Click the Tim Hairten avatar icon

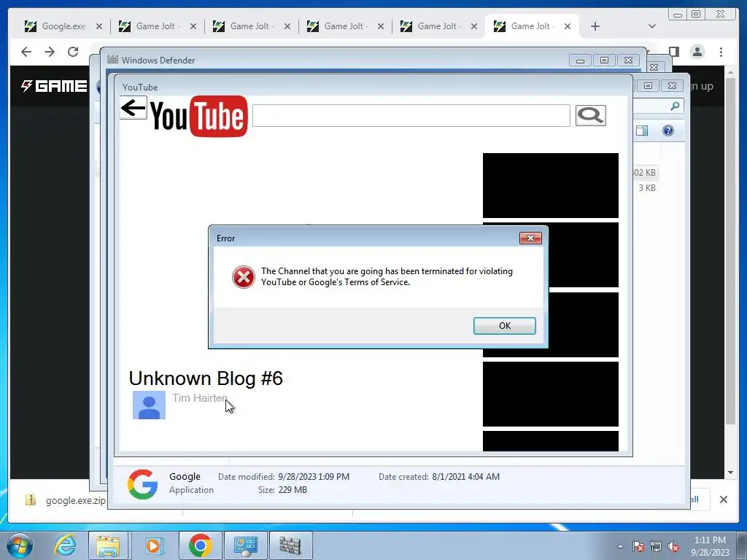click(x=149, y=405)
